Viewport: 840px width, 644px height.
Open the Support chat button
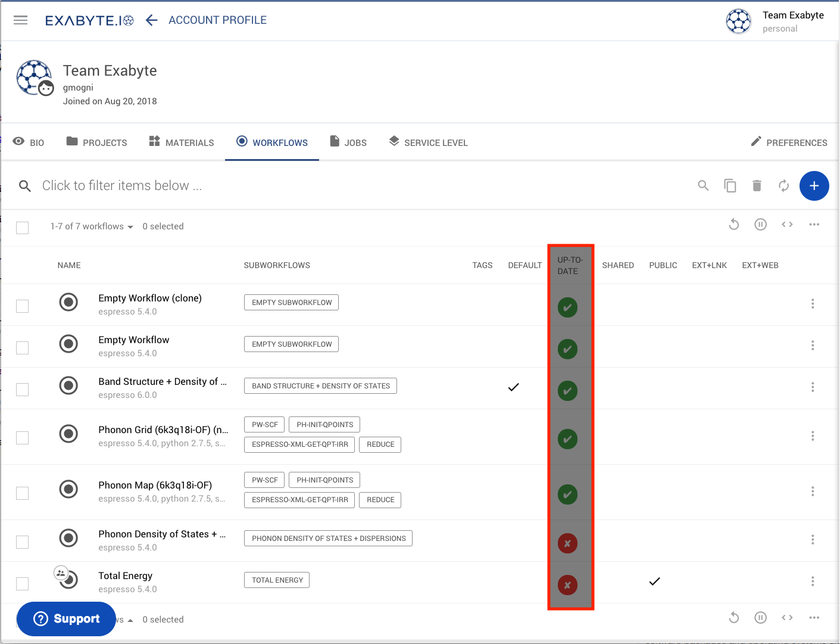tap(66, 619)
